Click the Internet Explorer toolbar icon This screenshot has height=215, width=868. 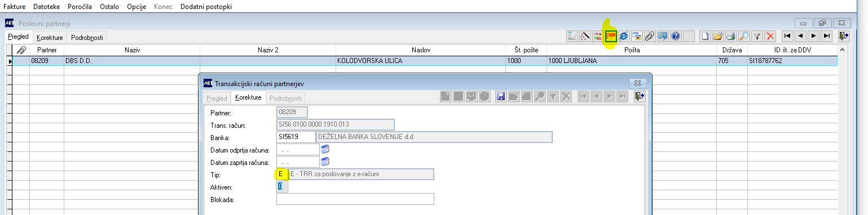pos(624,36)
